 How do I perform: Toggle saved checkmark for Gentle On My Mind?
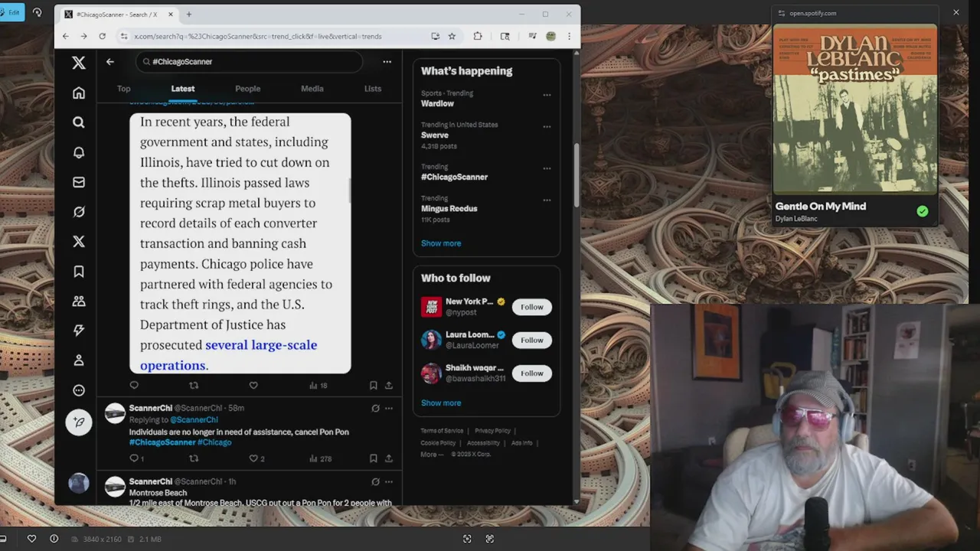(923, 211)
